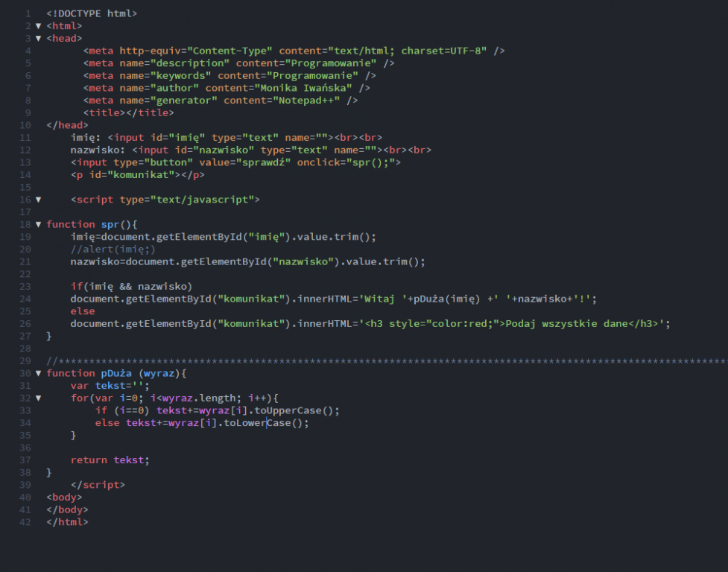Click the "Monika Iwańska" author string
Image resolution: width=728 pixels, height=572 pixels.
[x=303, y=88]
